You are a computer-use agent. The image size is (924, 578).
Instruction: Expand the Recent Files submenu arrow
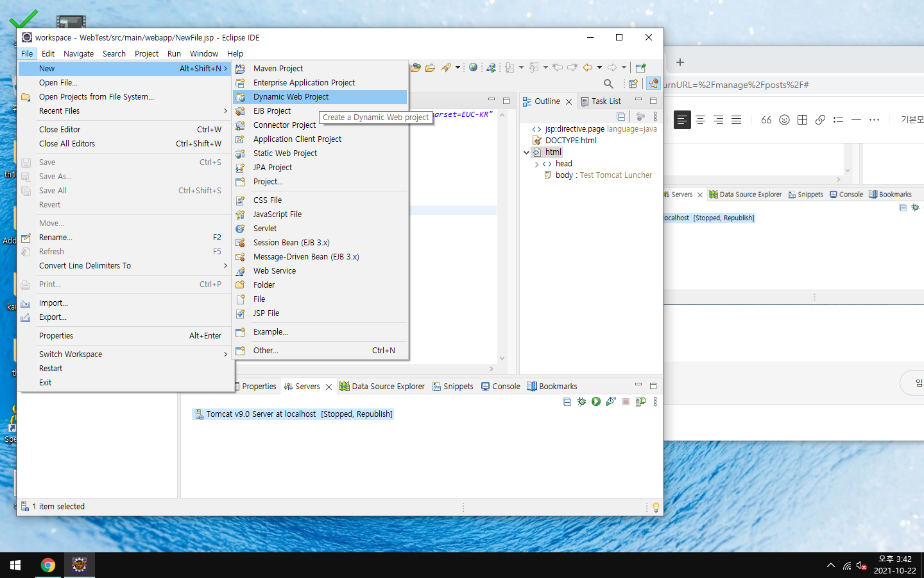point(225,111)
